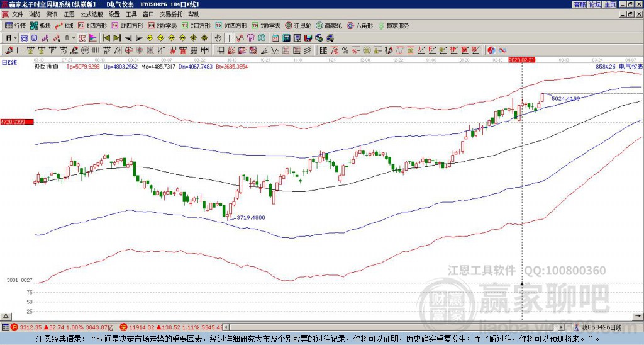Open the 赢家轮 tool
This screenshot has height=345, width=644.
tap(329, 25)
